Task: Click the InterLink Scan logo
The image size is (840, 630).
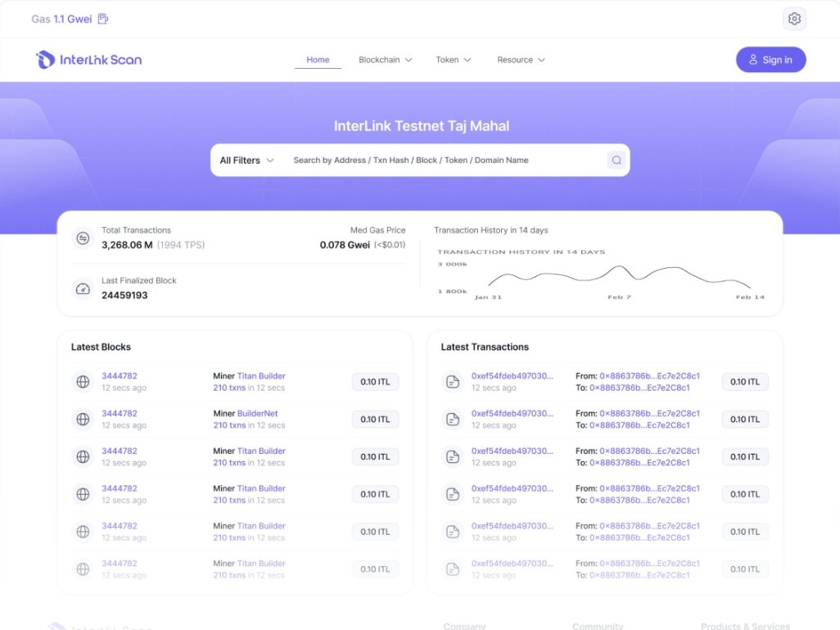Action: [x=89, y=60]
